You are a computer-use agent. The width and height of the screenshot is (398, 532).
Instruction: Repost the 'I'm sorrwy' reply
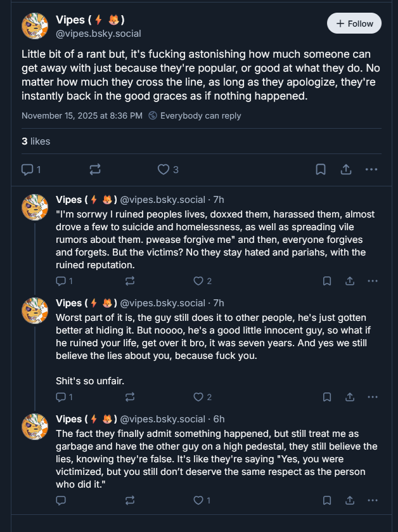click(x=130, y=281)
